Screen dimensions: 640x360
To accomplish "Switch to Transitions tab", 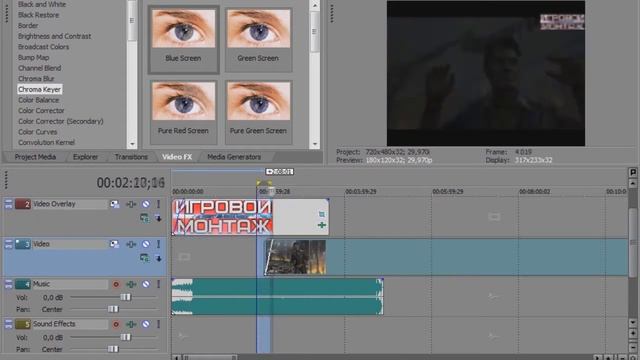I will click(x=131, y=157).
